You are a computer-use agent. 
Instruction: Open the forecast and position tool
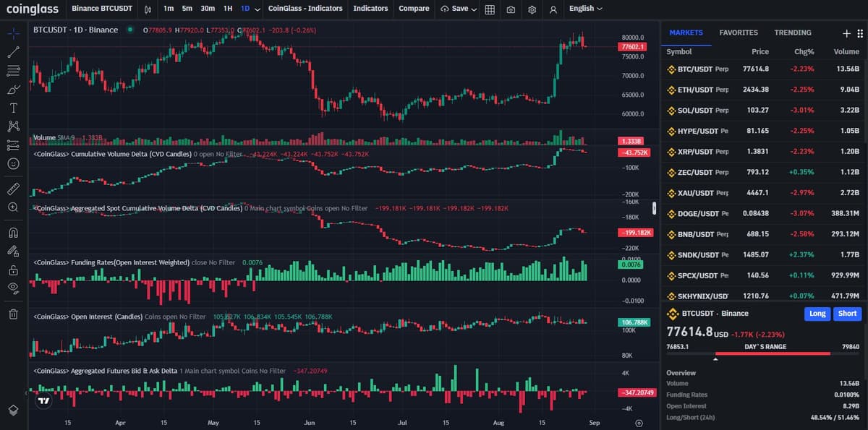13,145
